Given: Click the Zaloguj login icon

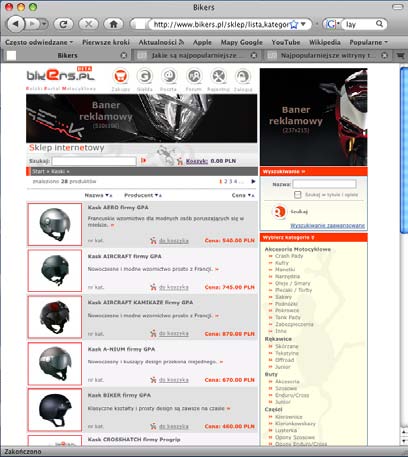Looking at the screenshot, I should tap(243, 77).
